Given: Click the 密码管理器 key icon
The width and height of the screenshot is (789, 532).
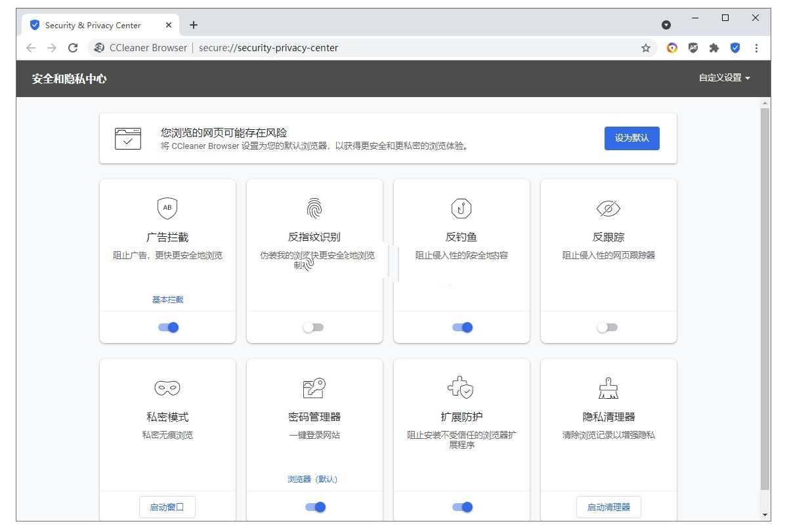Looking at the screenshot, I should [314, 387].
